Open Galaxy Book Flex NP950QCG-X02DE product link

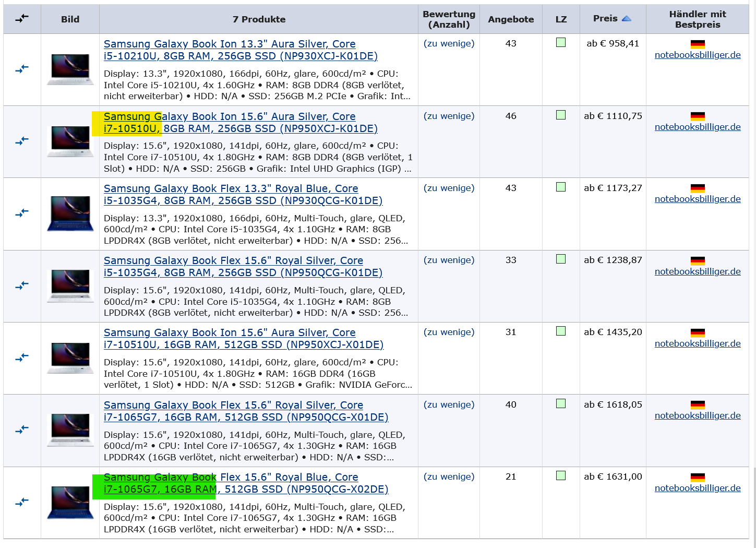click(246, 483)
